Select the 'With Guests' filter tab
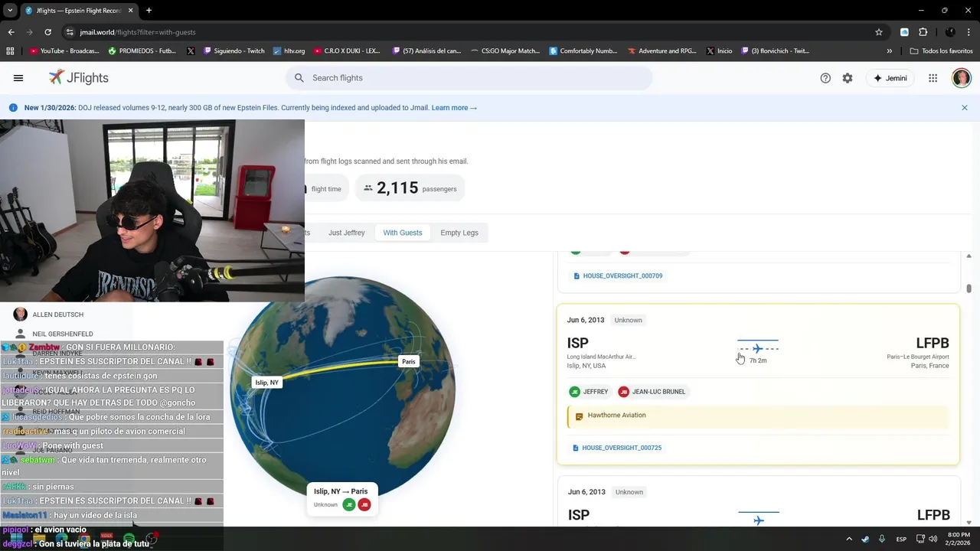Screen dimensions: 980x551 (x=403, y=233)
